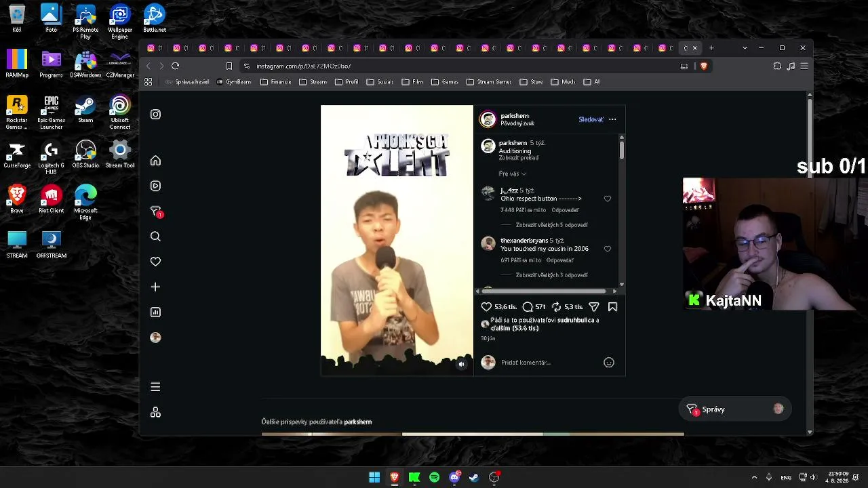Show hidden system tray icons

(x=754, y=477)
